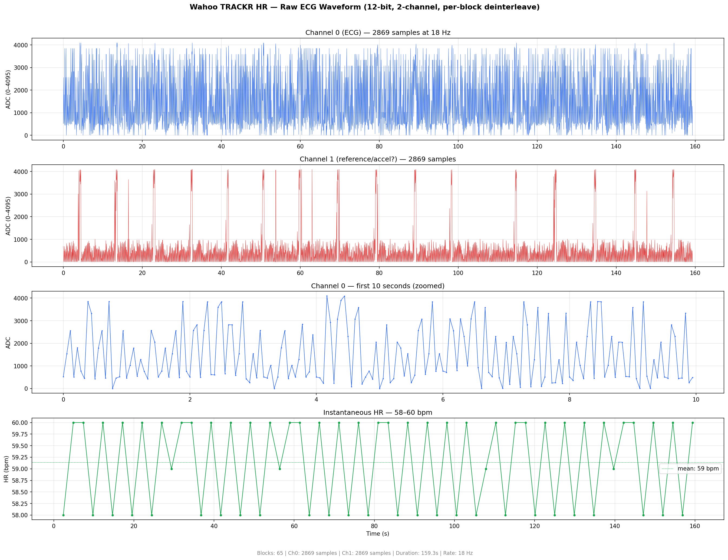The height and width of the screenshot is (560, 728).
Task: Click the "59.50" y-axis tick label
Action: (21, 446)
